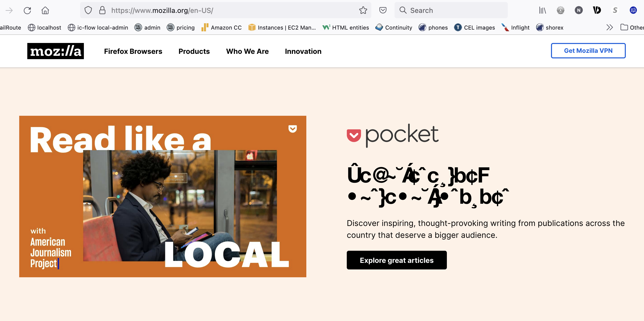Expand the Who We Are menu

[247, 51]
